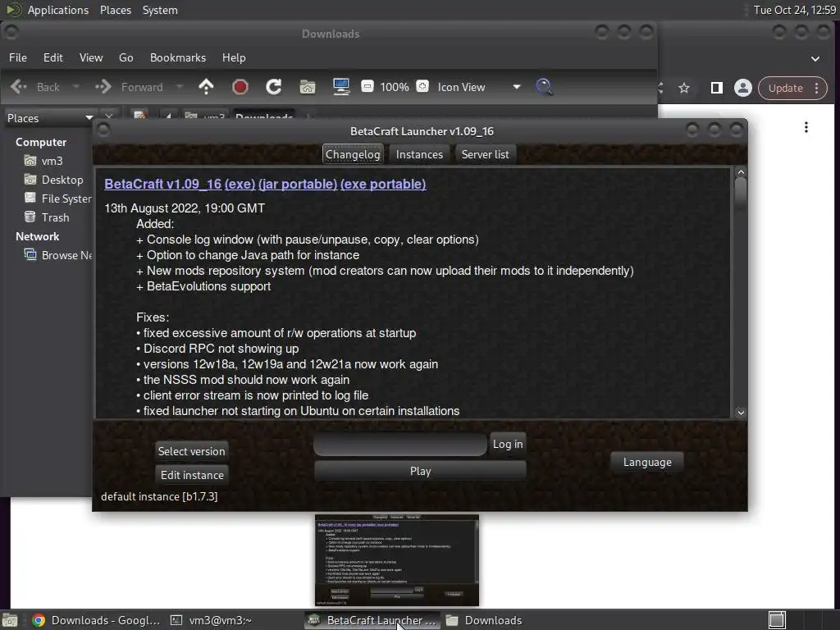Open Chrome profile avatar icon

coord(743,88)
